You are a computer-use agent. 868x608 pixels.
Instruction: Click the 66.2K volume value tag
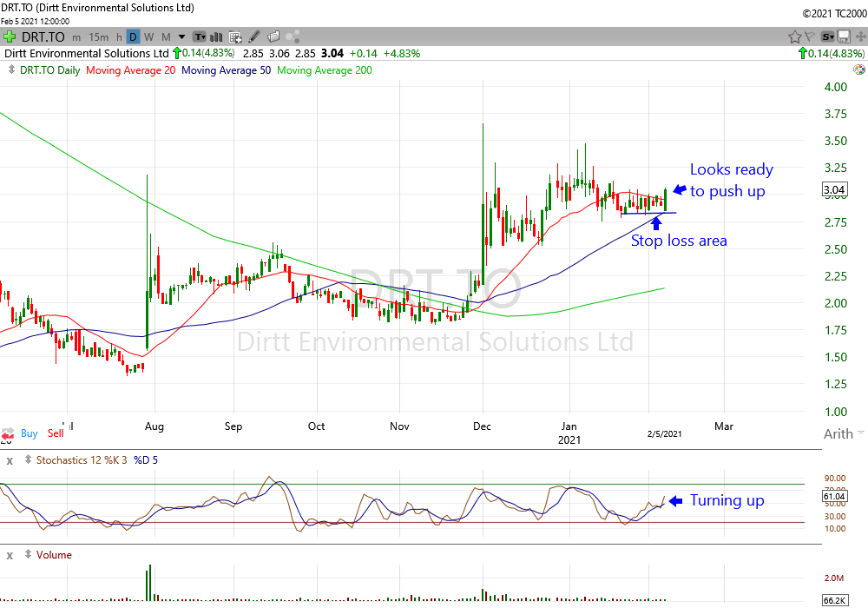(834, 600)
